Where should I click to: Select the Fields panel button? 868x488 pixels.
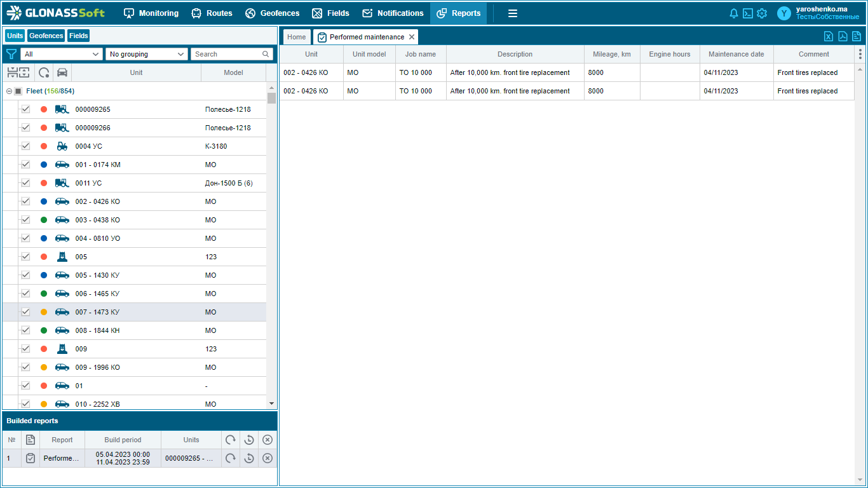click(79, 36)
